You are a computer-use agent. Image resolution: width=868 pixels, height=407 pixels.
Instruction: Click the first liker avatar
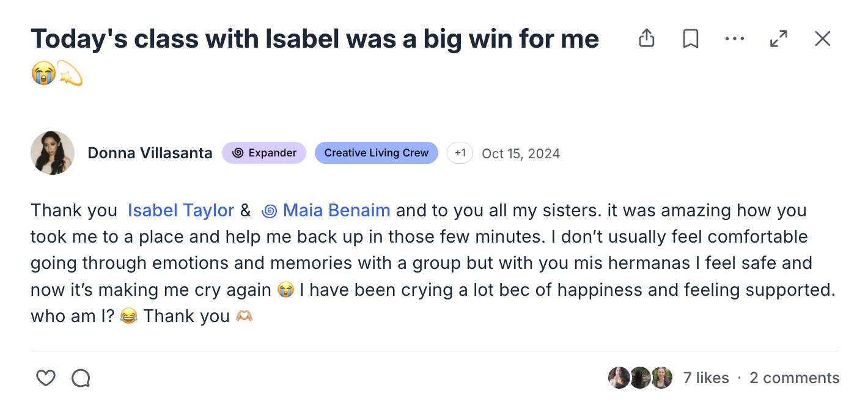[x=619, y=378]
